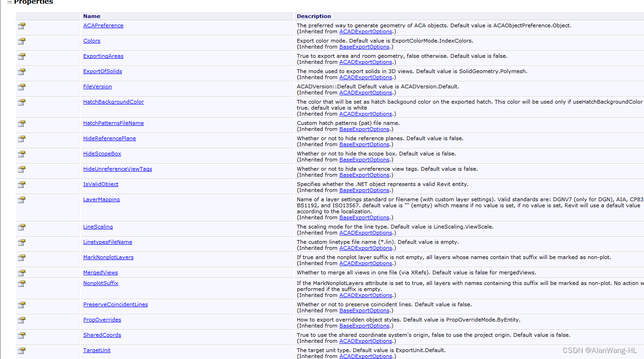Click the property icon beside ExportOfSolids
This screenshot has width=644, height=359.
click(x=22, y=72)
